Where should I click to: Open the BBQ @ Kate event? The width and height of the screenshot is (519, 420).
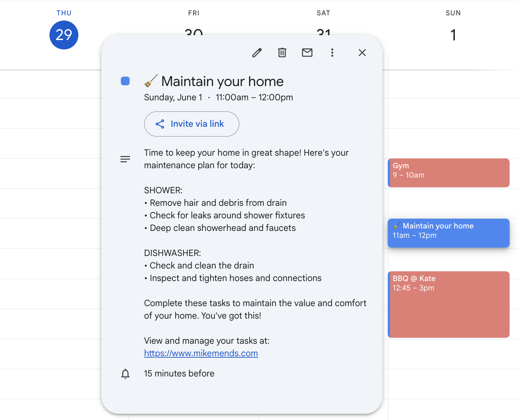click(449, 304)
